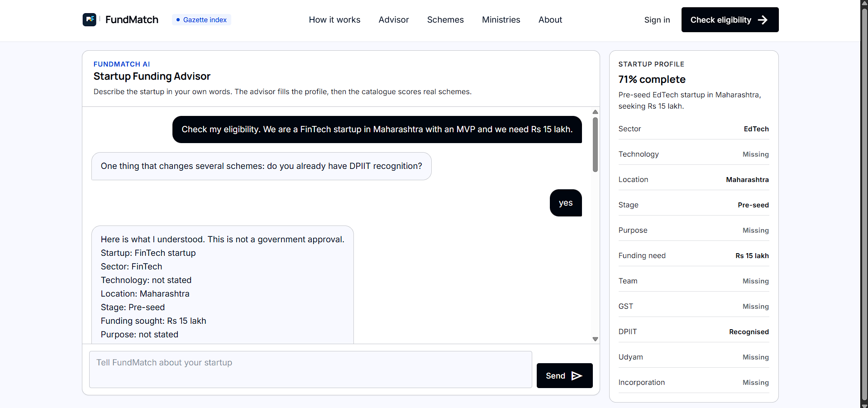Click the Incorporation row's Missing value
This screenshot has height=408, width=868.
point(756,383)
